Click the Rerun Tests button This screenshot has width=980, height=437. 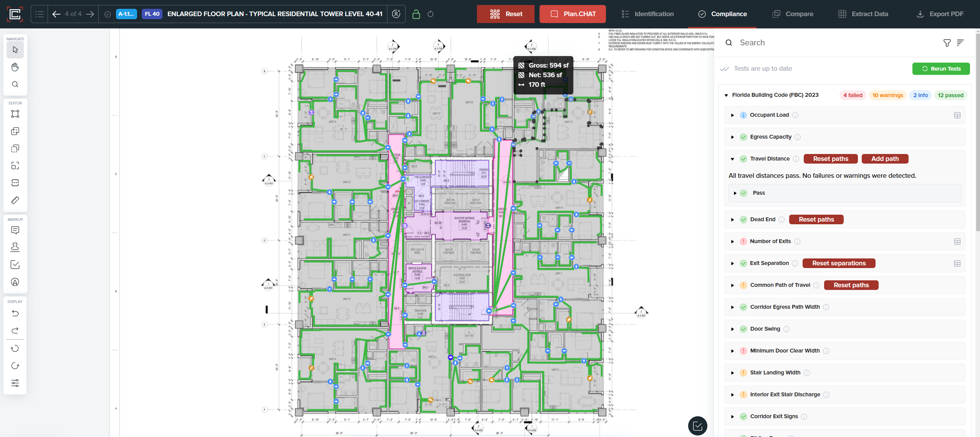pos(940,69)
